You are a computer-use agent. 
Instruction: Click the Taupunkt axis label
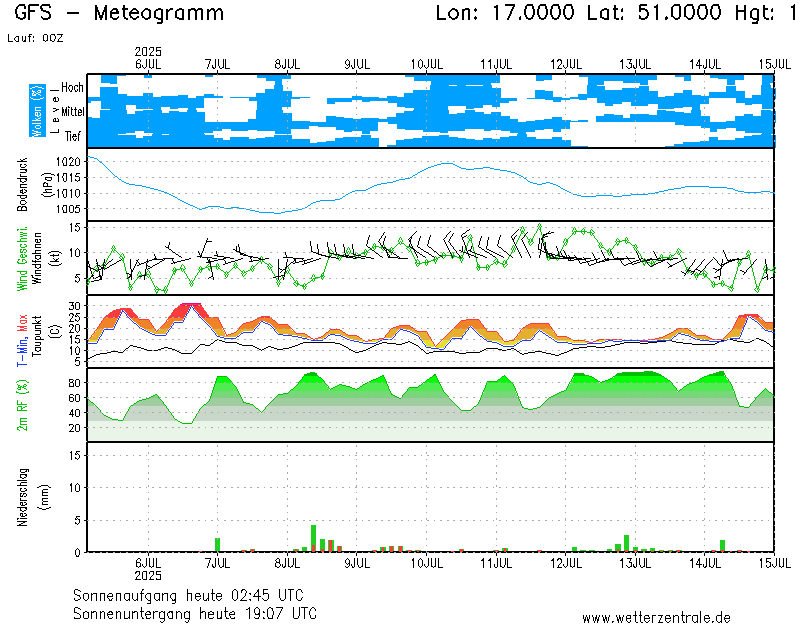[37, 336]
